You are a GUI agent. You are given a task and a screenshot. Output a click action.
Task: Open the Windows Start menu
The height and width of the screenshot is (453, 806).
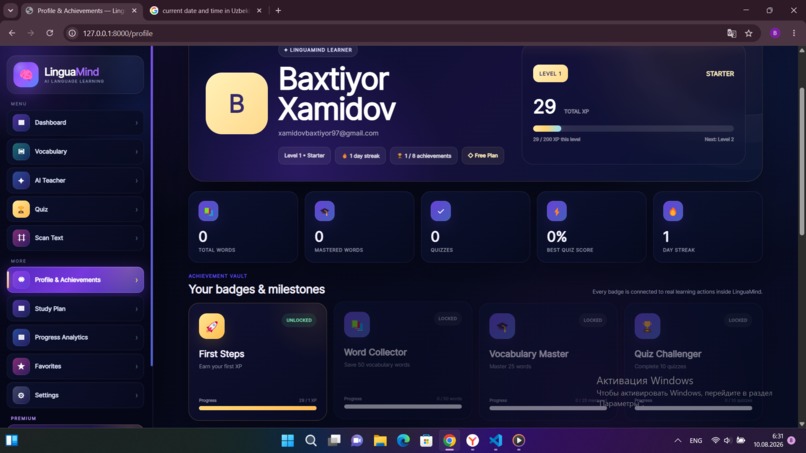pyautogui.click(x=288, y=440)
